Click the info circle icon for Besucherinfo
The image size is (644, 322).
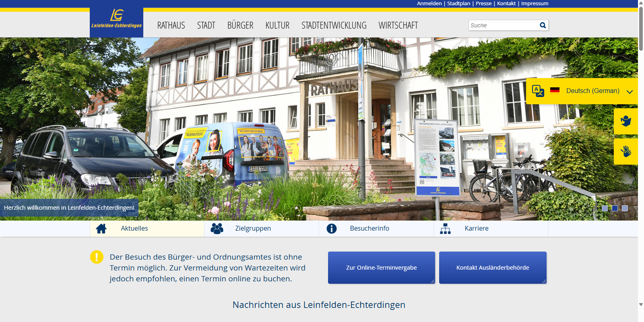(x=332, y=229)
